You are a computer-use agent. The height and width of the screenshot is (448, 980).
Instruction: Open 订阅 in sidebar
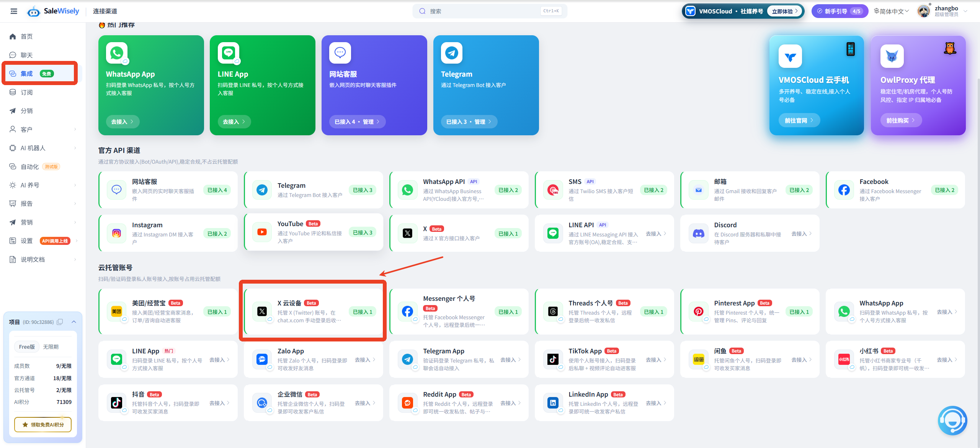click(x=42, y=92)
